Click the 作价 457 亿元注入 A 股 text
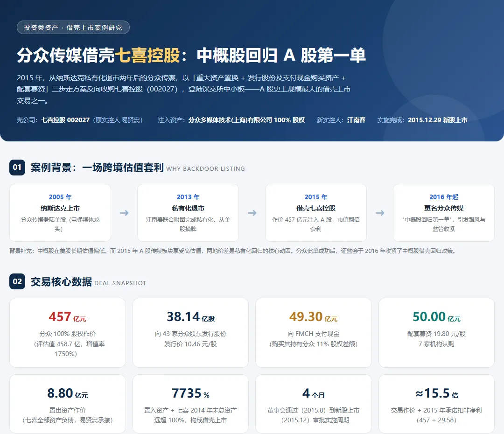 (x=315, y=224)
